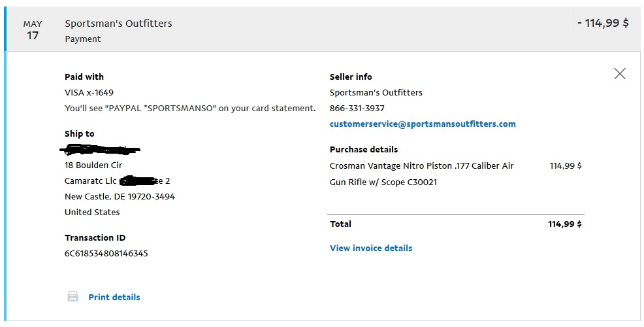Click the MAY 17 date label
Image resolution: width=644 pixels, height=327 pixels.
click(x=33, y=30)
